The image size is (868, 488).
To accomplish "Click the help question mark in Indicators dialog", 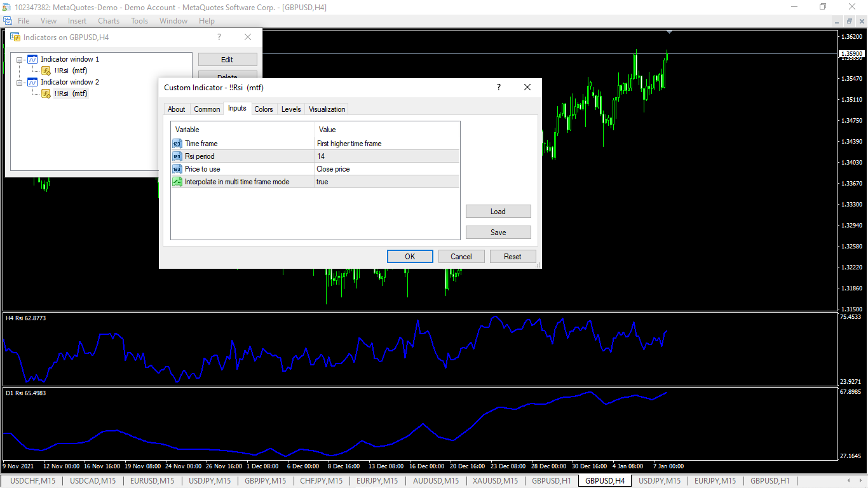I will pyautogui.click(x=219, y=37).
